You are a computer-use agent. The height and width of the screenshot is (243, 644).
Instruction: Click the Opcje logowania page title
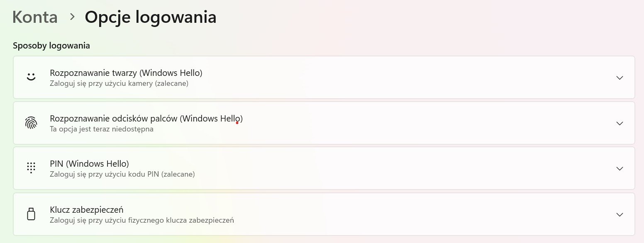[x=151, y=17]
